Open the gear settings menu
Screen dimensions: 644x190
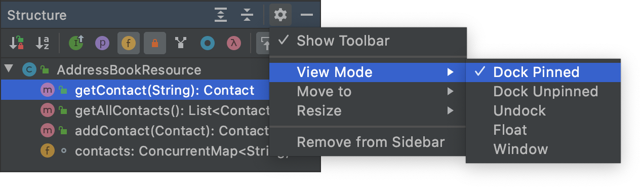(280, 15)
